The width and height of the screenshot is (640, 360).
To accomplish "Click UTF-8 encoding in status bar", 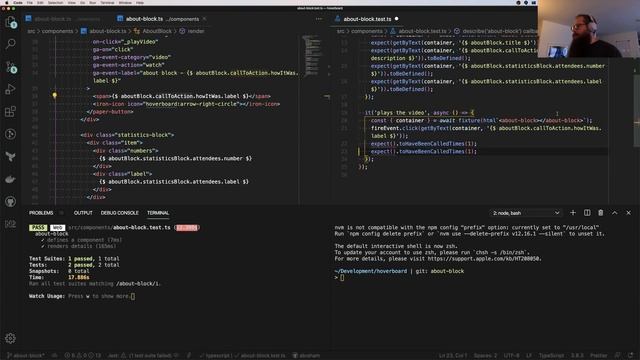I will (511, 356).
